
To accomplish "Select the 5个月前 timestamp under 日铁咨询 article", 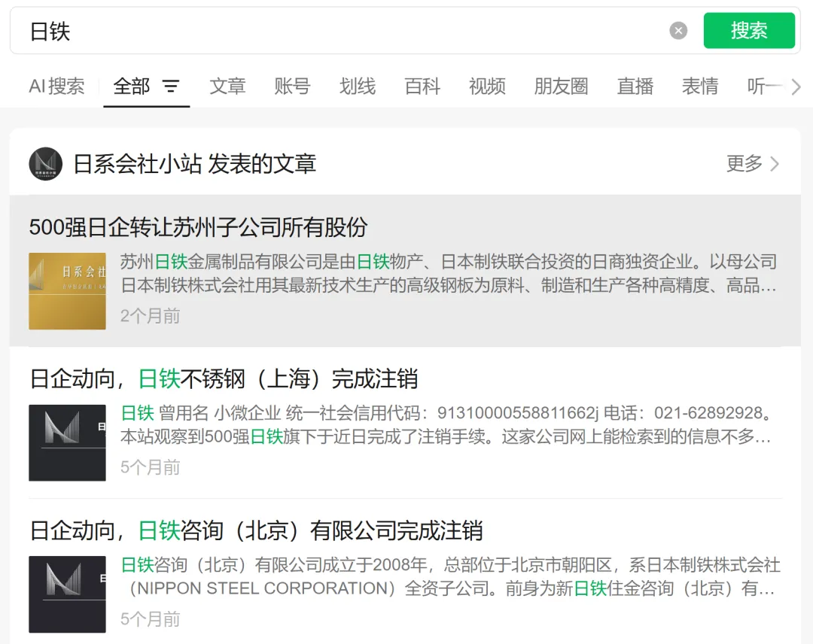I will click(x=150, y=619).
